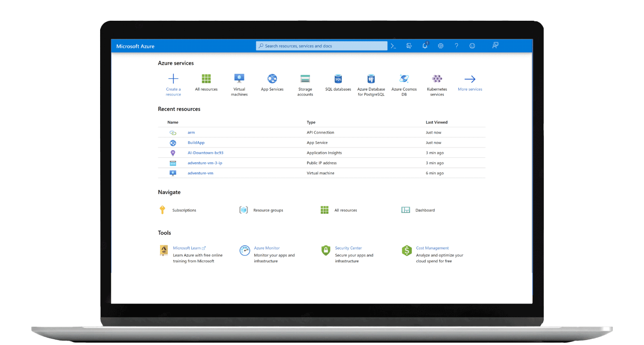Click the search resources, services and docs field
The width and height of the screenshot is (644, 345).
click(322, 46)
